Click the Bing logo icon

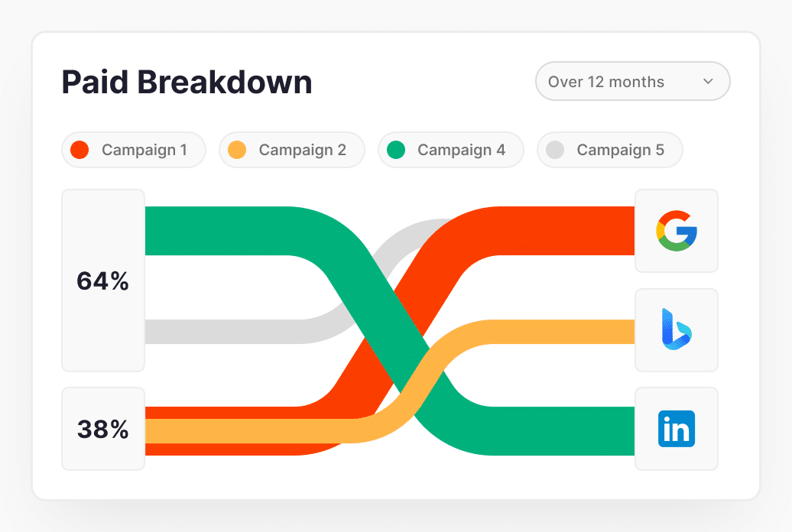[x=677, y=329]
